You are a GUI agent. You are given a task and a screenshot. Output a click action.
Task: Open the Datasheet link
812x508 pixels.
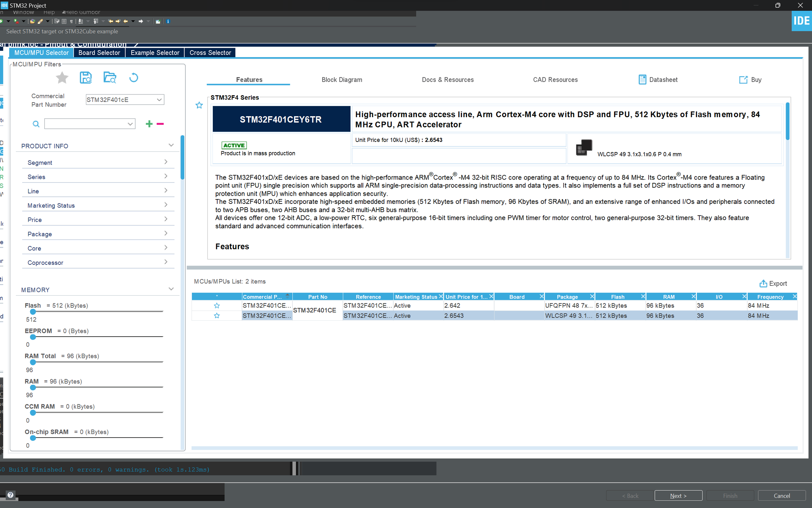(x=658, y=80)
